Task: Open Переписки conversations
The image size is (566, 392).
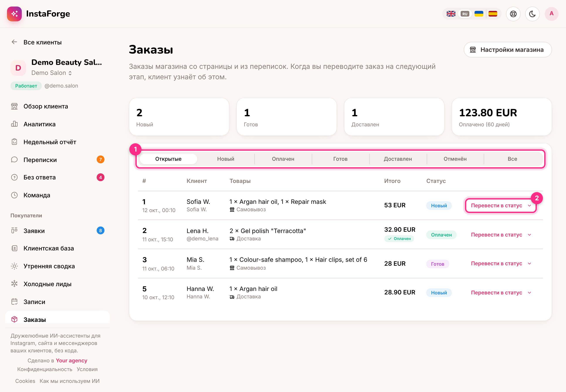Action: point(57,160)
